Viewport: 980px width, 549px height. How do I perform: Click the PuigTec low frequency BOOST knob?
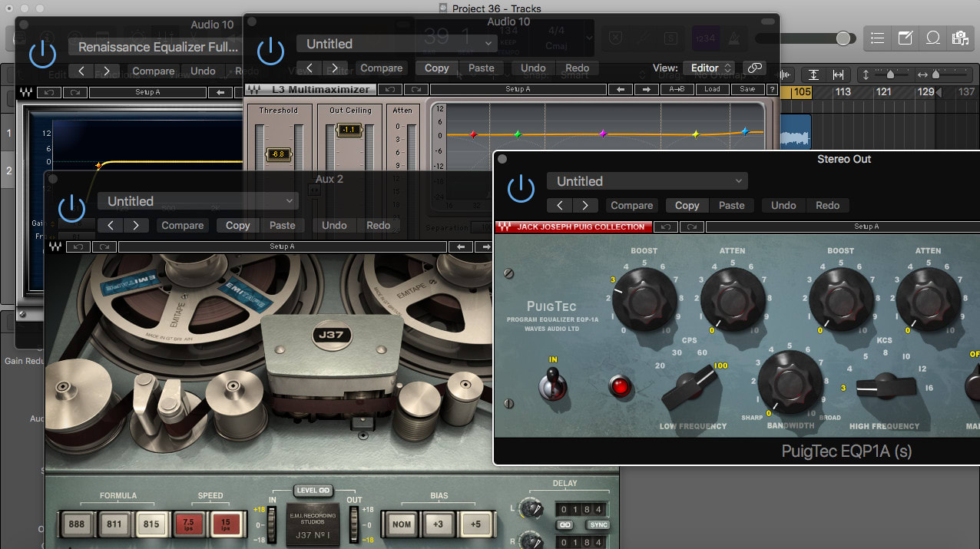pyautogui.click(x=644, y=298)
